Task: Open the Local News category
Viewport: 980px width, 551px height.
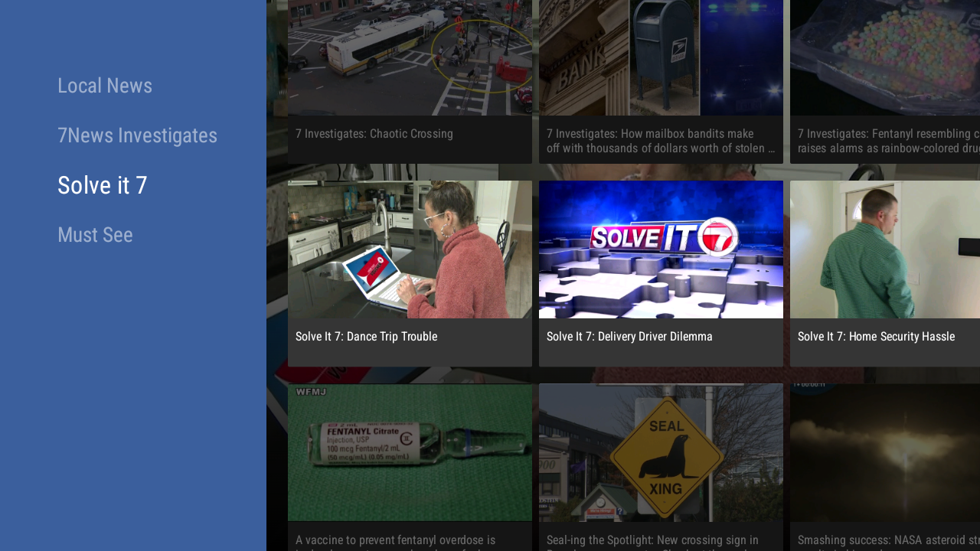Action: tap(105, 86)
